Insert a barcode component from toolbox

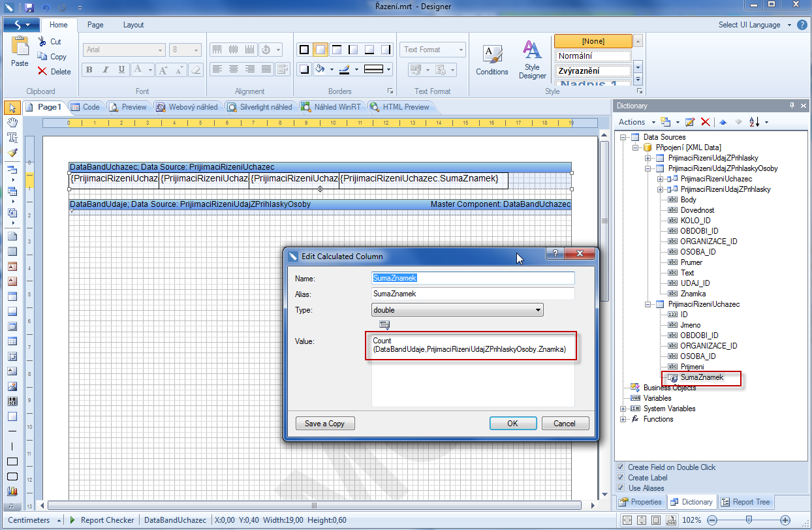pyautogui.click(x=12, y=401)
